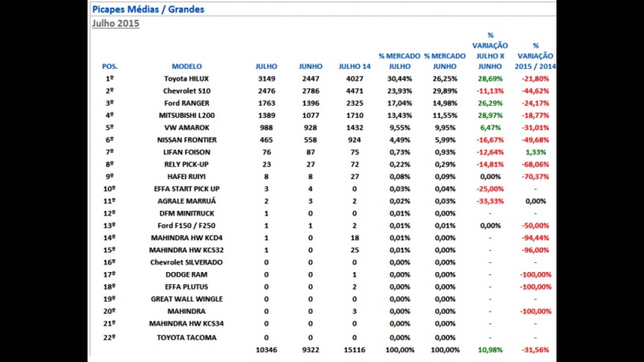Select the 'Chevrolet SILVERADO' model cell
This screenshot has height=362, width=644.
(x=187, y=262)
